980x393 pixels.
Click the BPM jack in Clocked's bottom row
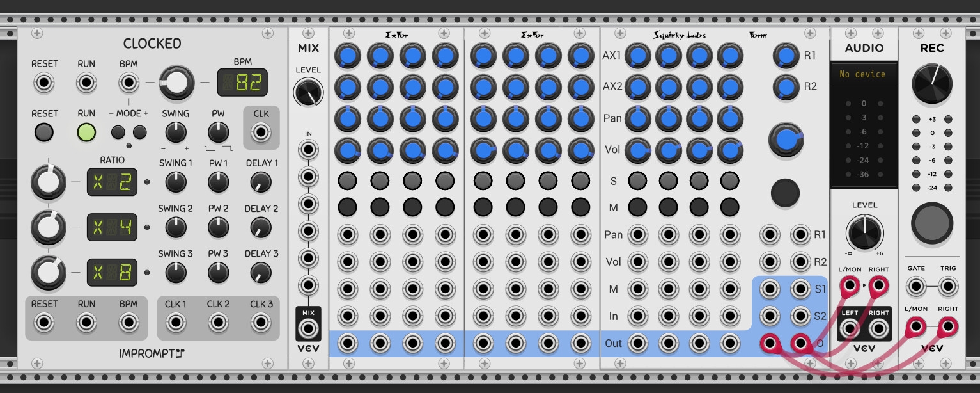coord(128,322)
